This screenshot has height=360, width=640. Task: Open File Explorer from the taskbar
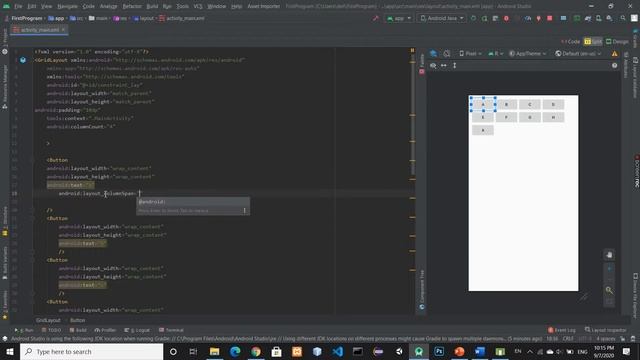[215, 351]
